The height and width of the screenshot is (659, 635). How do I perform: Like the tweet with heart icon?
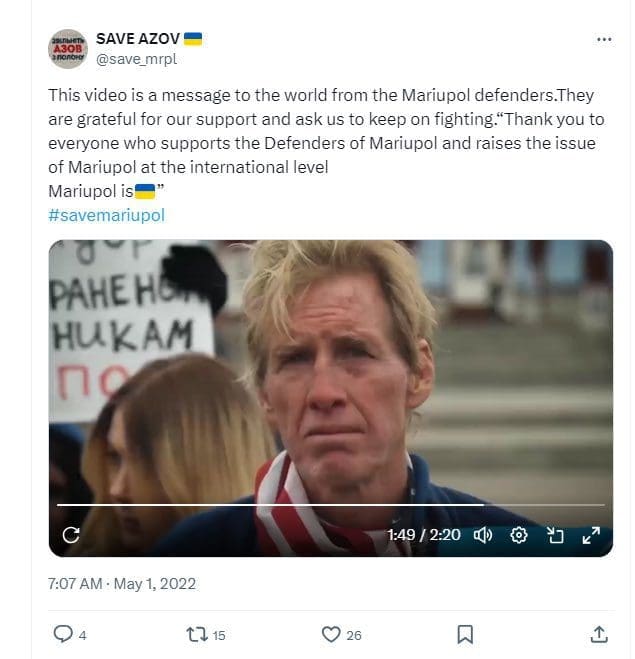pos(331,634)
